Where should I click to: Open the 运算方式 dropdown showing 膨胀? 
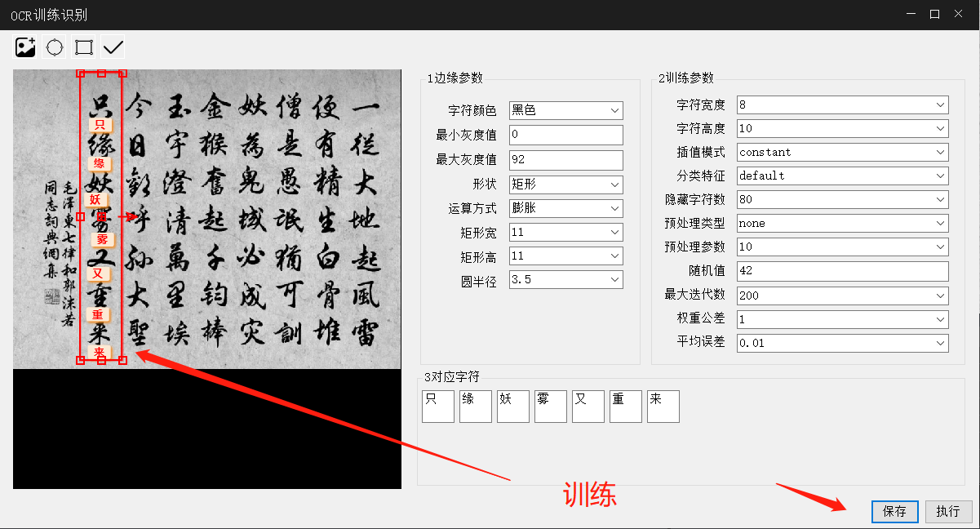pyautogui.click(x=565, y=208)
